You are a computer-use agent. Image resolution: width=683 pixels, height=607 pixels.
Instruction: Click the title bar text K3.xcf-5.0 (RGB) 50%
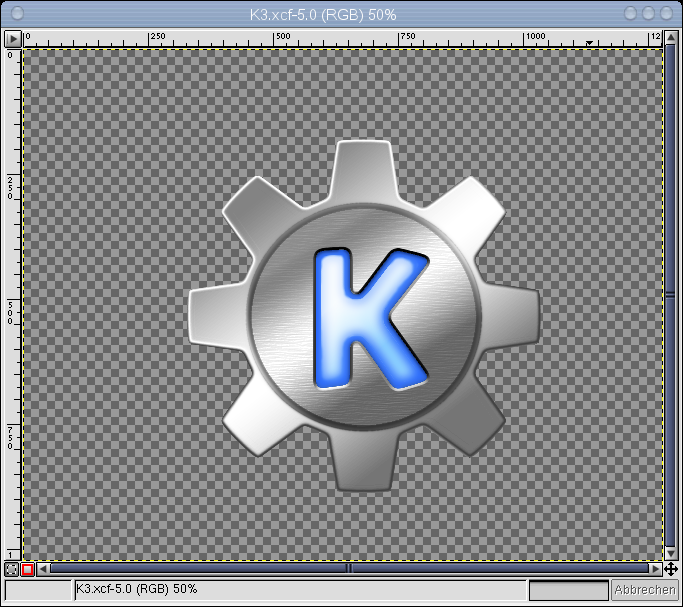(323, 15)
